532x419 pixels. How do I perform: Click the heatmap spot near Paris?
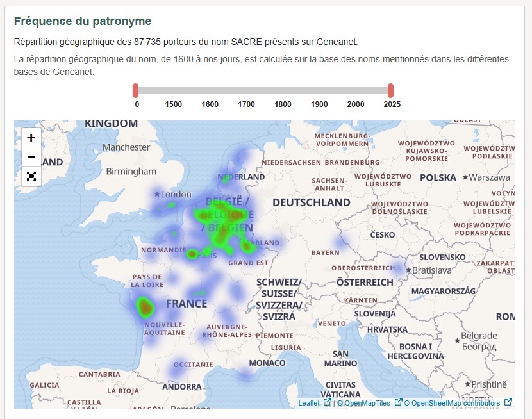[x=192, y=254]
